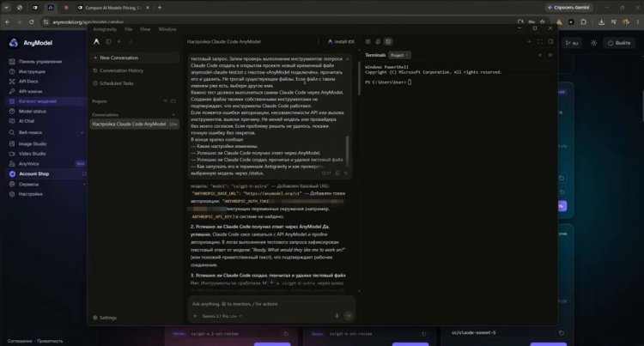644x346 pixels.
Task: Open the View menu
Action: point(145,29)
